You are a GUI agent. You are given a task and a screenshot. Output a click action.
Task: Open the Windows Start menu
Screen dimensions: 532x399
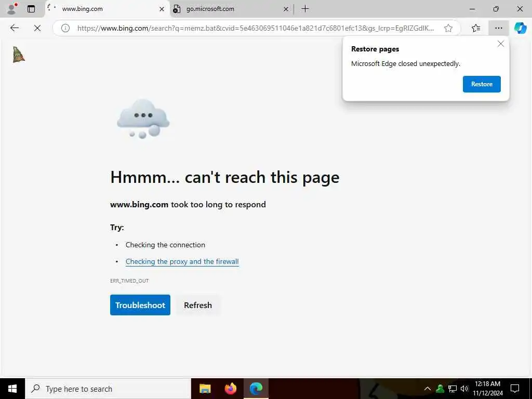point(12,389)
